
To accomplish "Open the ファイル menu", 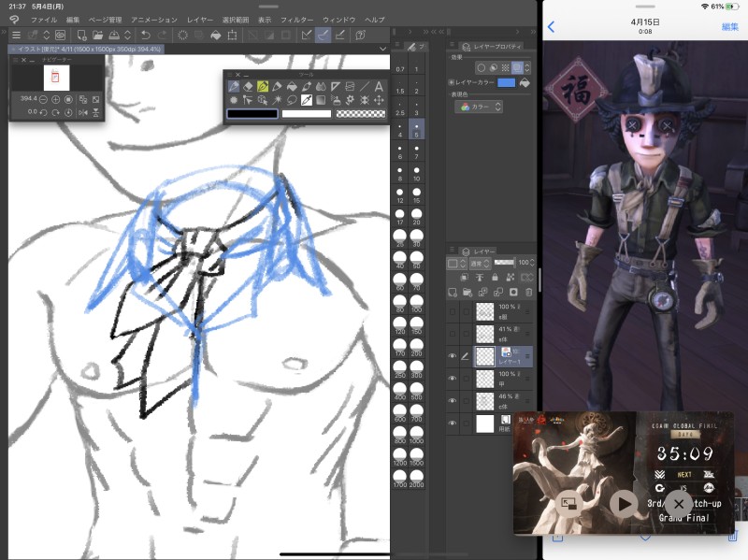I will tap(44, 20).
